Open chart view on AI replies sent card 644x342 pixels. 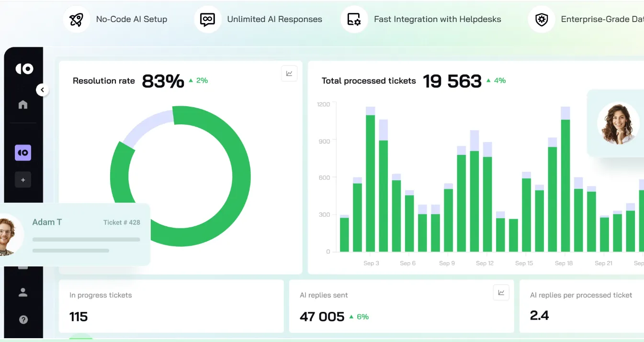(501, 293)
